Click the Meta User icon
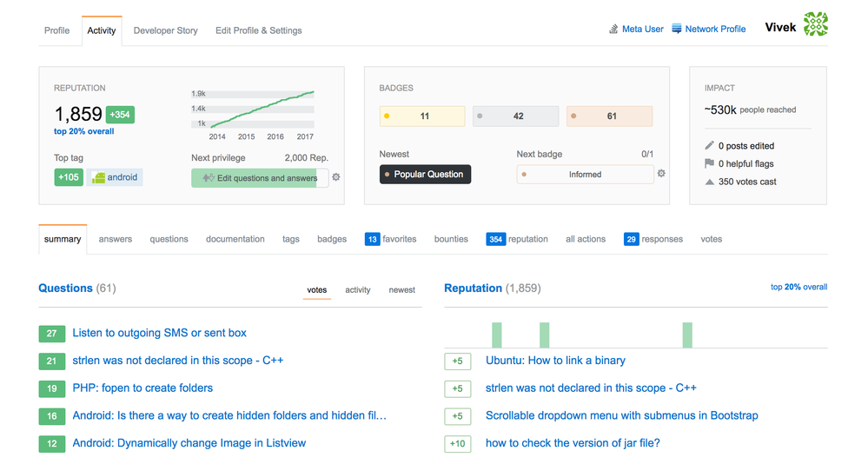 [613, 30]
